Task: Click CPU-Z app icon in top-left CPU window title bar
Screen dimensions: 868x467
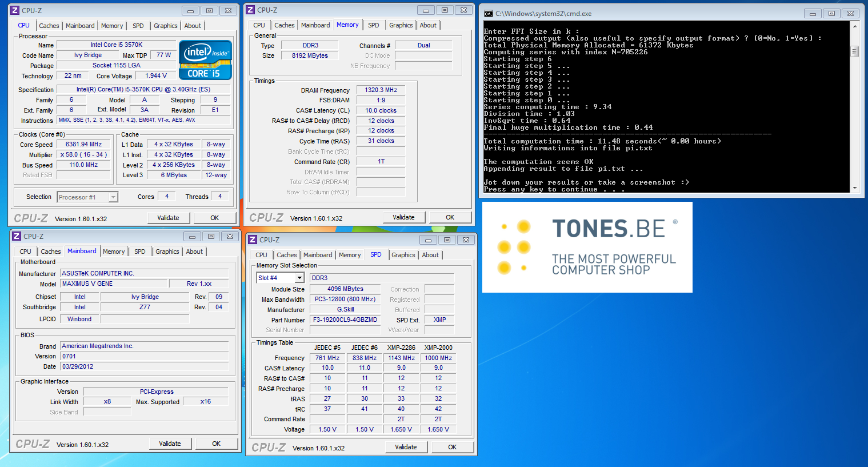Action: pyautogui.click(x=15, y=10)
